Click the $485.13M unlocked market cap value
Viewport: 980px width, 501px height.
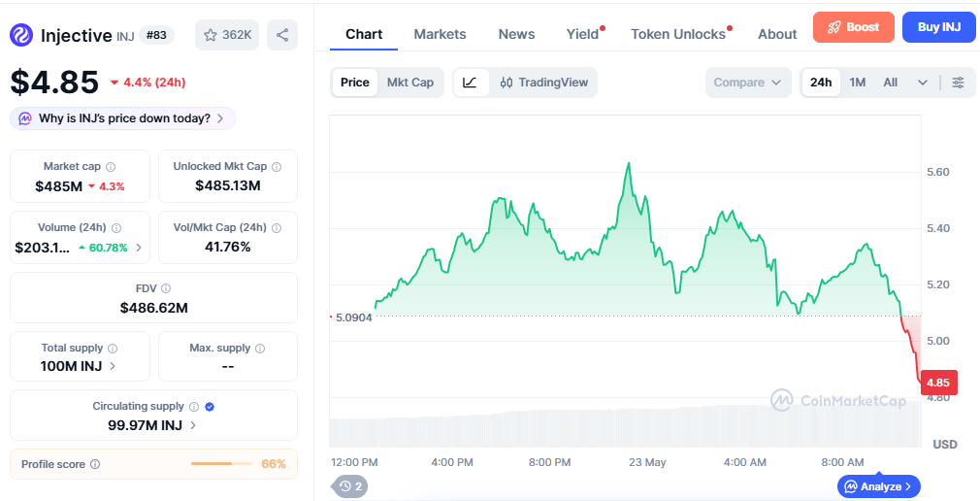pos(227,185)
